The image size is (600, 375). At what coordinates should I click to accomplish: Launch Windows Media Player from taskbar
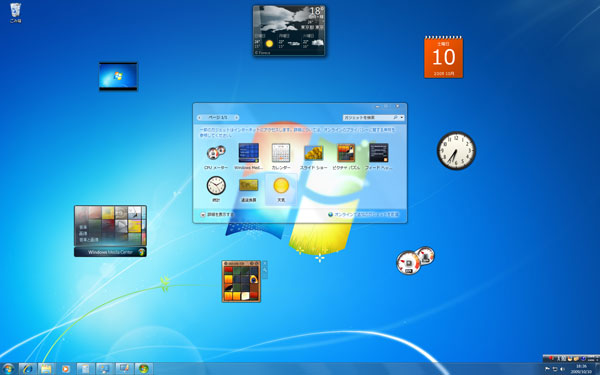click(x=65, y=369)
